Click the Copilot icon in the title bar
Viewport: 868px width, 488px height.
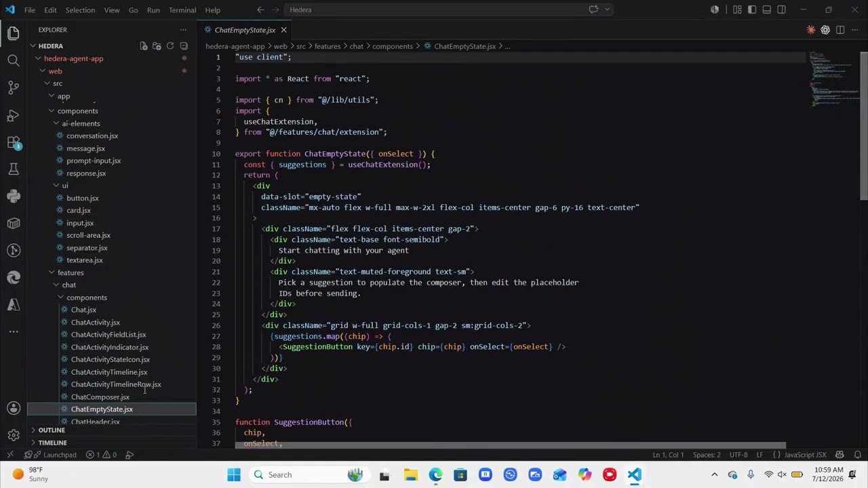coord(593,9)
